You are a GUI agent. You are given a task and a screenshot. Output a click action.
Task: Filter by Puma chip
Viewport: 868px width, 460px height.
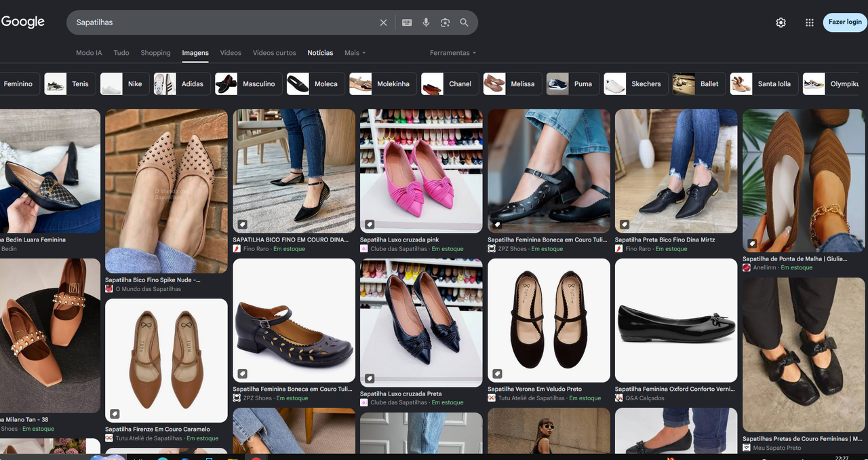(x=572, y=84)
